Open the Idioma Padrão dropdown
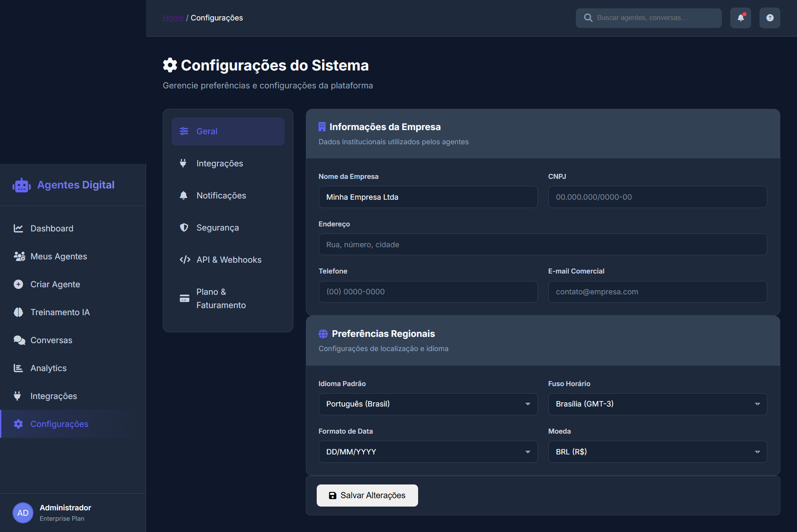The image size is (797, 532). pyautogui.click(x=428, y=404)
